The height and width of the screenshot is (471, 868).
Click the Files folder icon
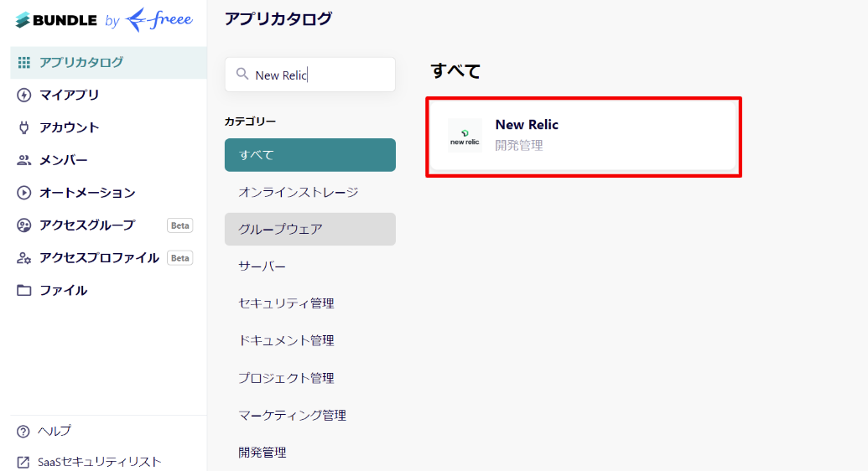click(23, 290)
